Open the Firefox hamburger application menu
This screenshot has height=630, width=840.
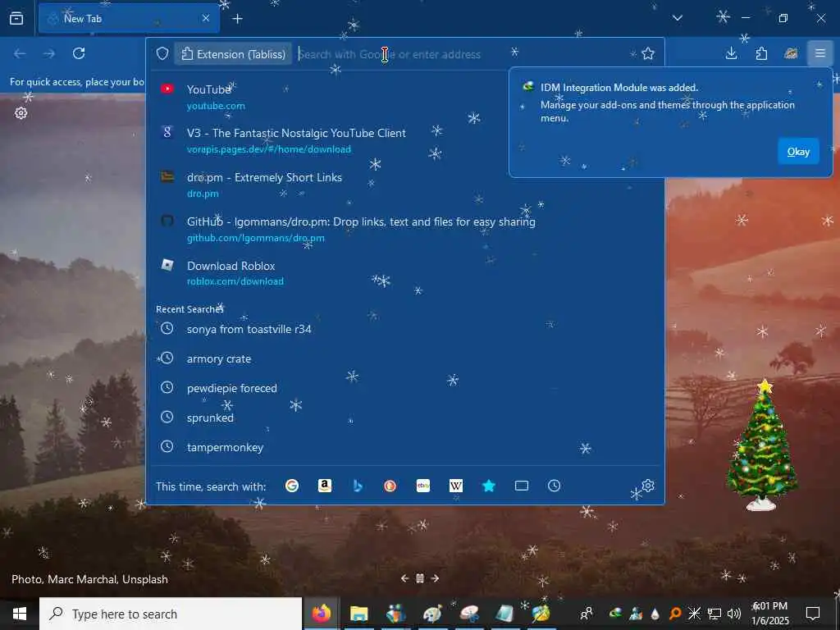tap(820, 53)
